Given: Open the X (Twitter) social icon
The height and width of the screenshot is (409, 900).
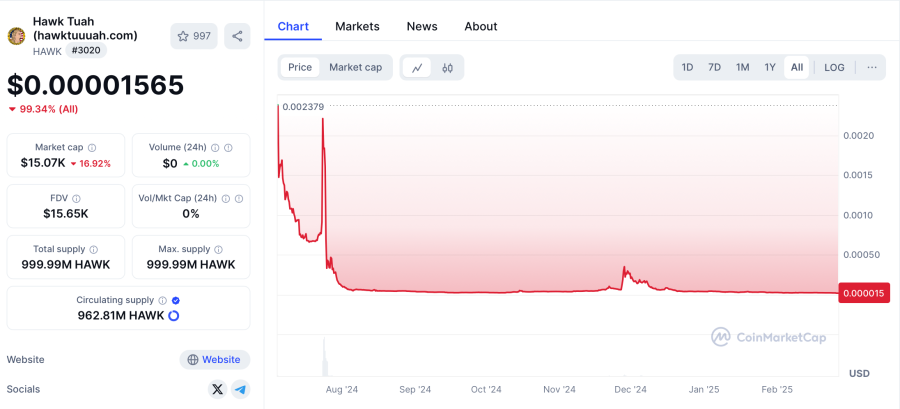Looking at the screenshot, I should (217, 389).
